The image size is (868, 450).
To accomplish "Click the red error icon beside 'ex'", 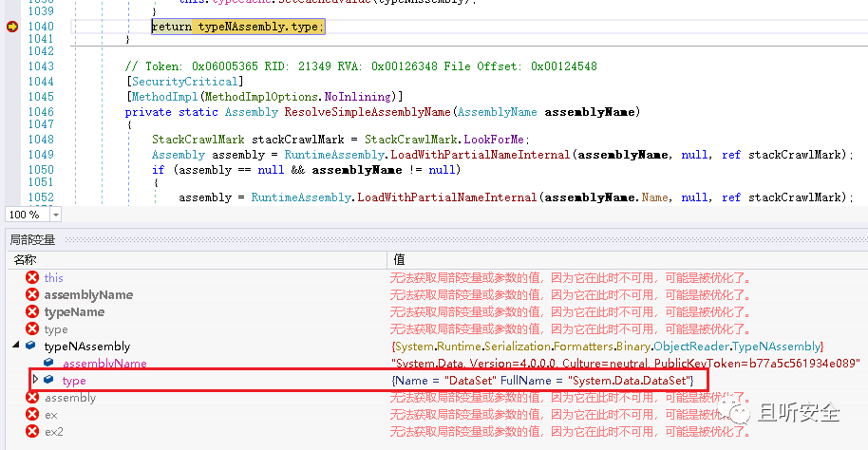I will (x=32, y=414).
